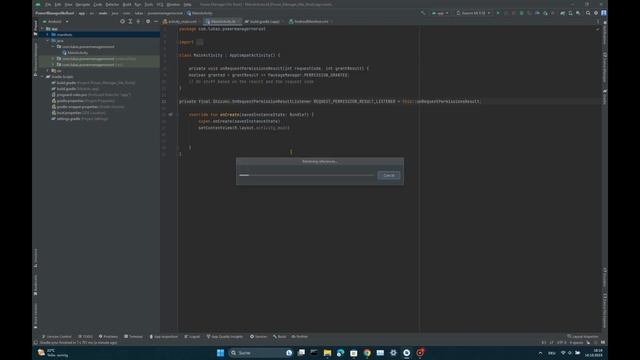This screenshot has height=360, width=640.
Task: Select gradle-wrapper.properties in the tree
Action: point(88,107)
